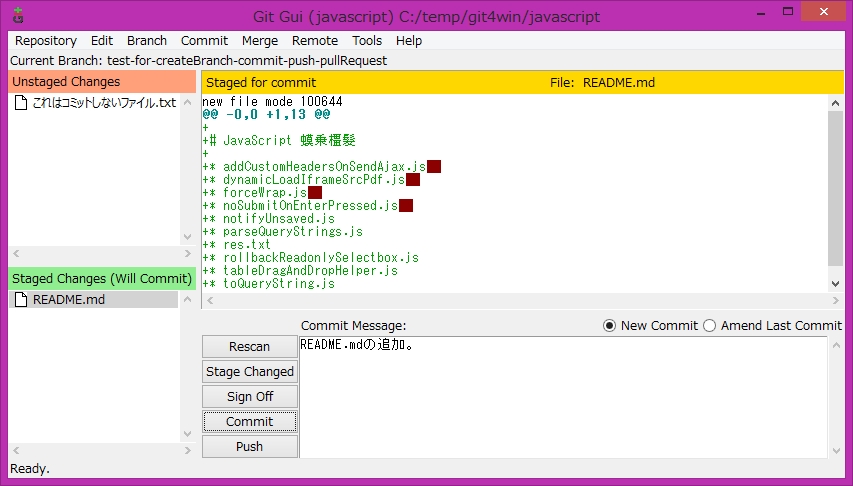This screenshot has width=853, height=486.
Task: Click the Stage Changed button
Action: click(250, 372)
